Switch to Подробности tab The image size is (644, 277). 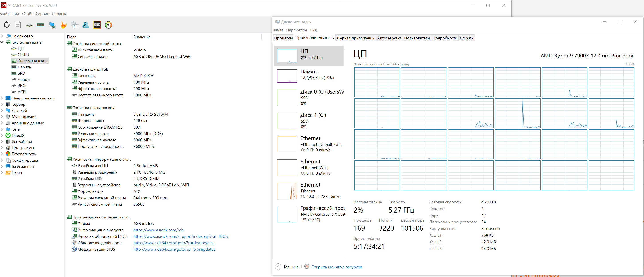[444, 38]
